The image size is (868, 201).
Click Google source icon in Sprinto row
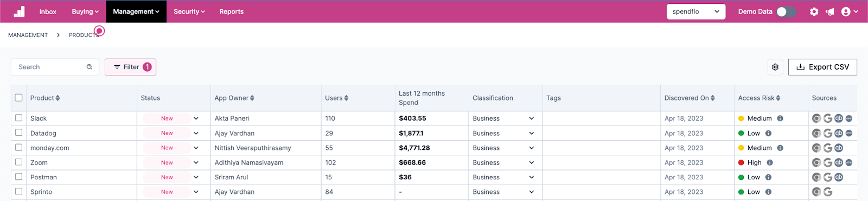pos(828,192)
